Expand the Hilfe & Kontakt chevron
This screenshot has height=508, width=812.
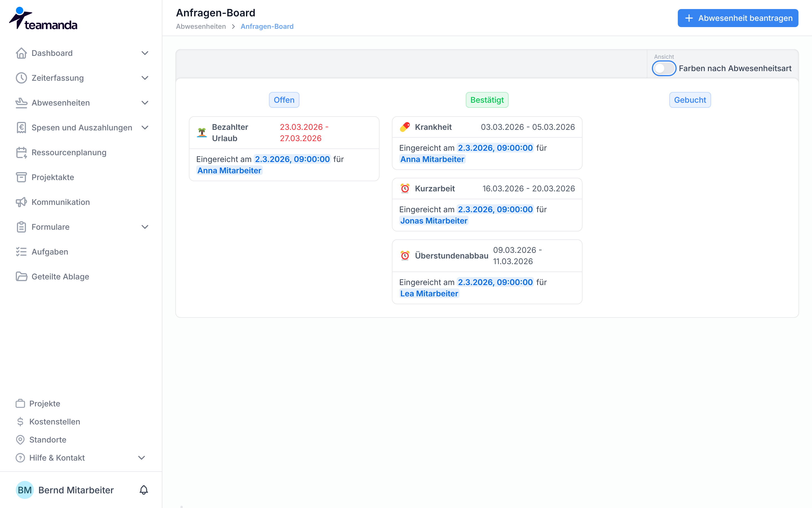(x=142, y=458)
